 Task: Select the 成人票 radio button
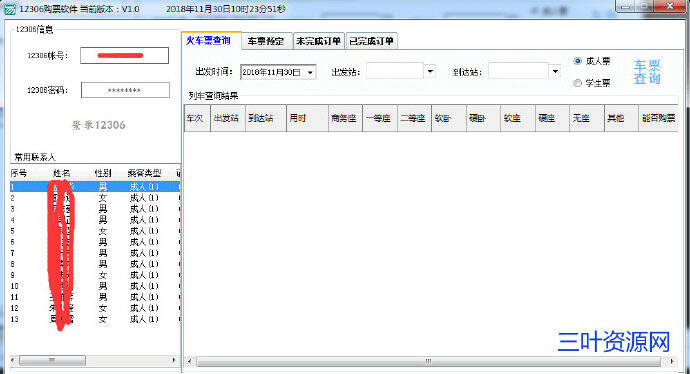point(578,61)
